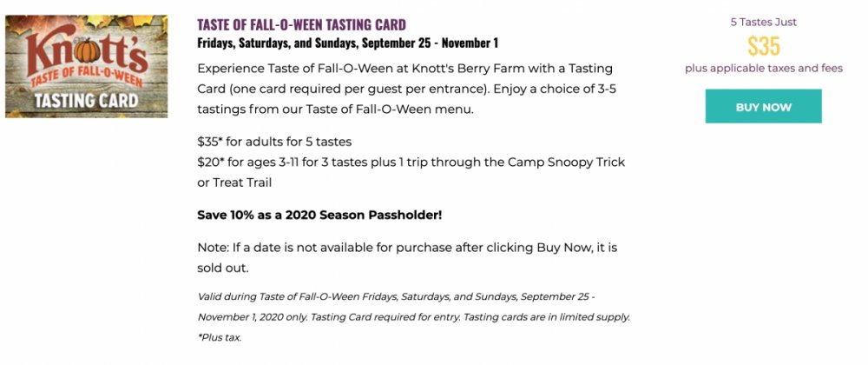Click the '5 Tastes Just' label
868x365 pixels.
(x=763, y=22)
